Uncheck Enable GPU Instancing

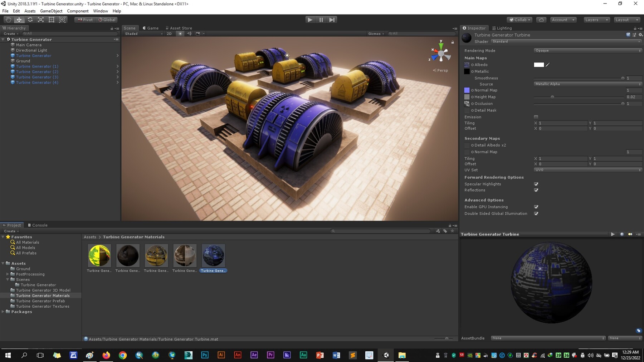[x=536, y=207]
